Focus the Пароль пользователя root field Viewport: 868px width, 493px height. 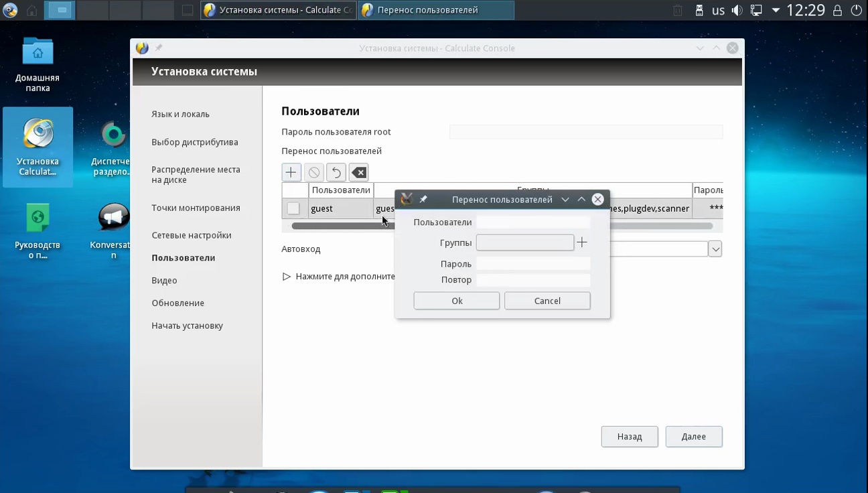pos(586,132)
